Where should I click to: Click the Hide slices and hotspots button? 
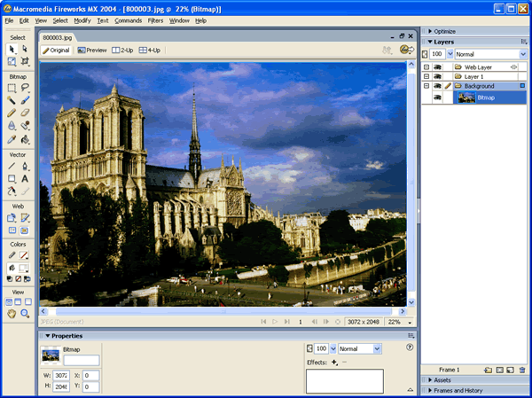(12, 230)
